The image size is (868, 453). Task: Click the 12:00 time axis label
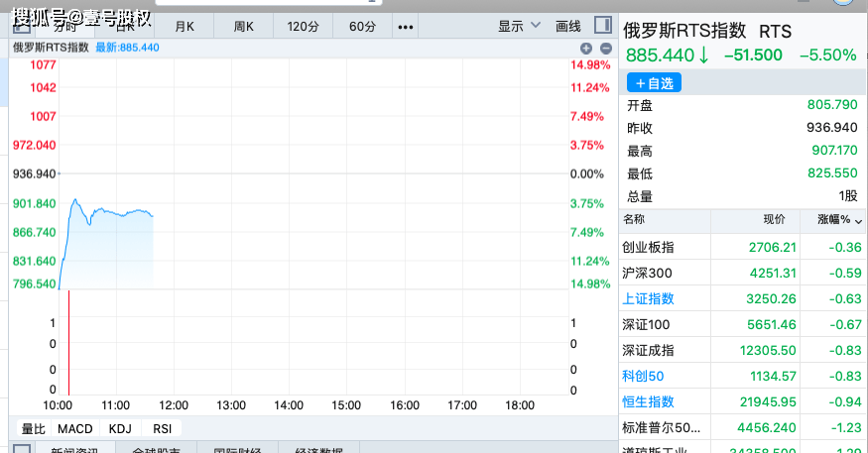tap(174, 405)
